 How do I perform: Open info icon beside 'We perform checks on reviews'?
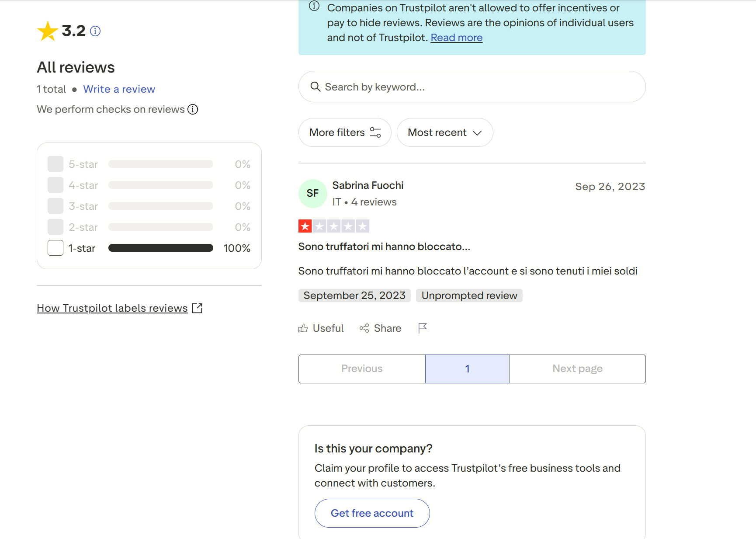click(x=193, y=109)
